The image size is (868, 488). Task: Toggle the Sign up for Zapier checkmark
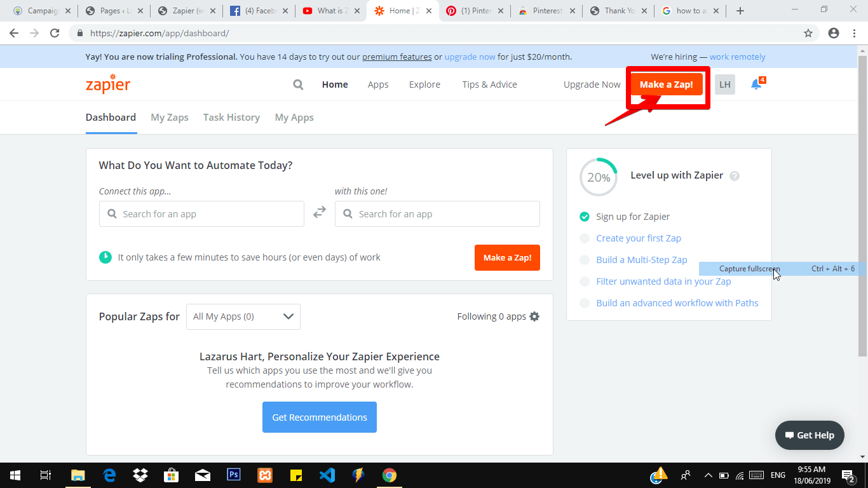pos(585,217)
